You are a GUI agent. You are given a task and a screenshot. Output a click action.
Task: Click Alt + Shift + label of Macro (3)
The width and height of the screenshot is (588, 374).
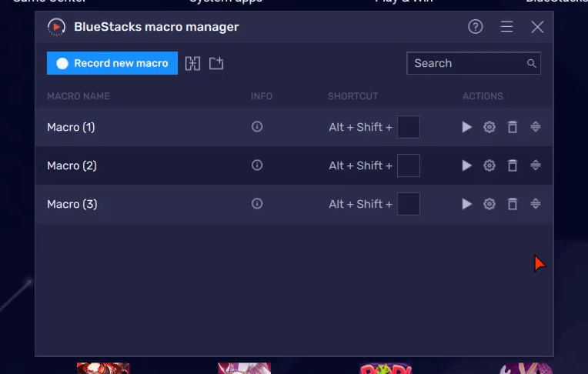click(x=361, y=204)
